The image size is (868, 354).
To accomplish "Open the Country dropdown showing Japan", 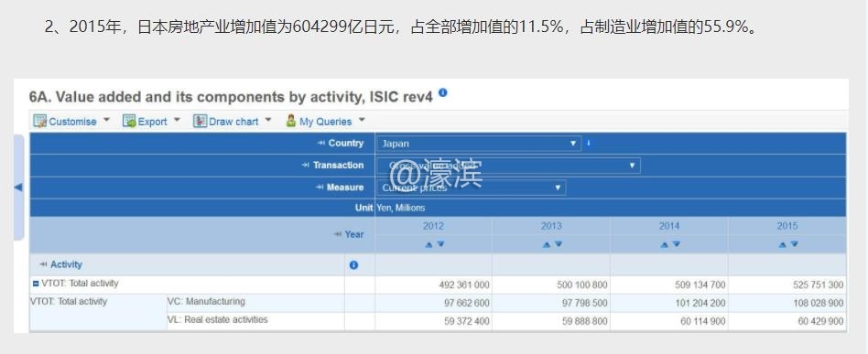I will 479,144.
